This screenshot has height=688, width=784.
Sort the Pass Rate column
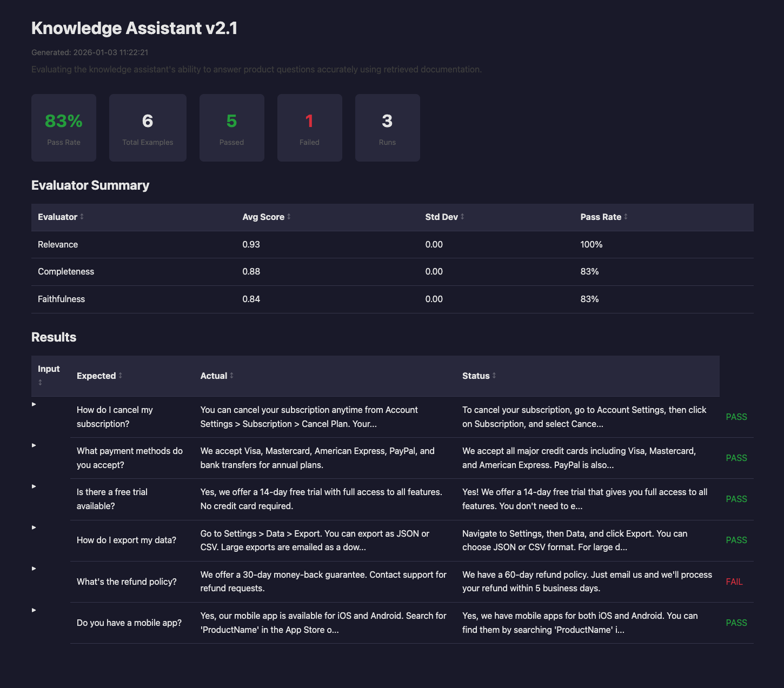coord(604,217)
